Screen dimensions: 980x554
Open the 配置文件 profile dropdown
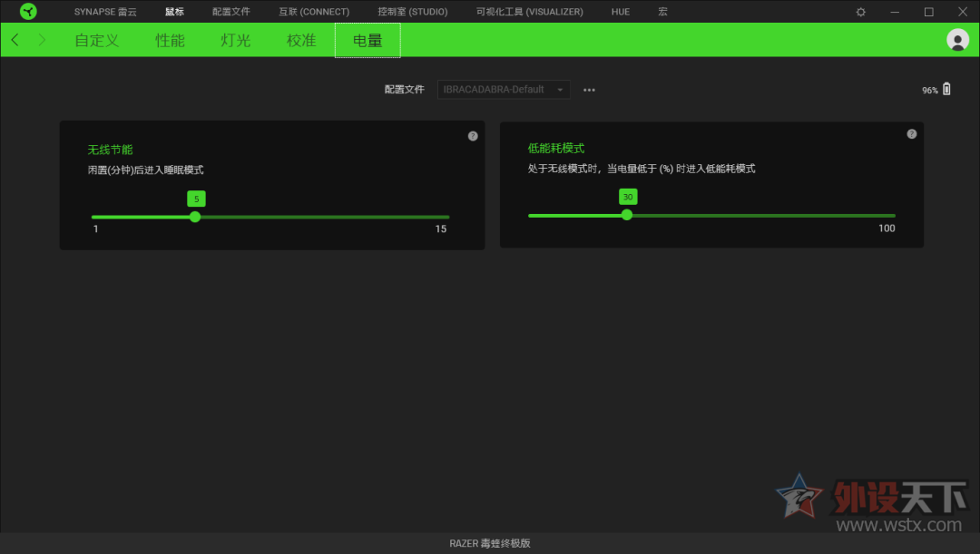pos(504,90)
